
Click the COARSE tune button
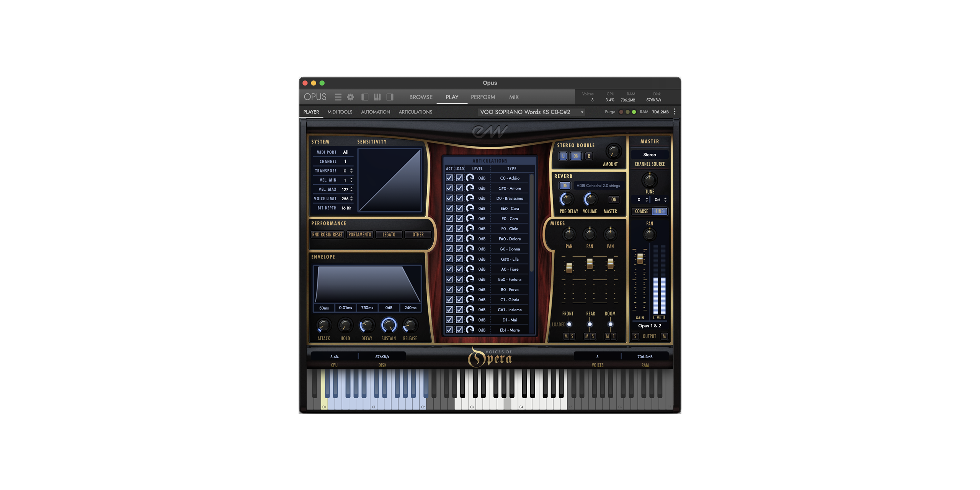click(x=641, y=211)
